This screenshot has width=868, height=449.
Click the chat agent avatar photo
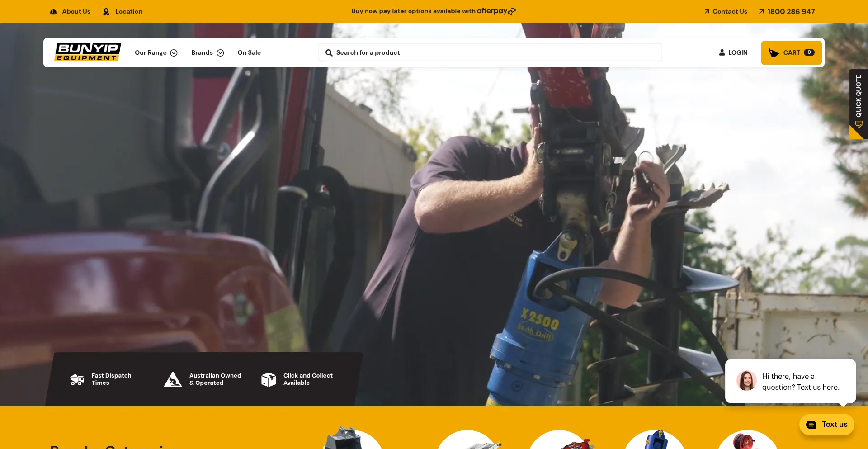pyautogui.click(x=746, y=381)
